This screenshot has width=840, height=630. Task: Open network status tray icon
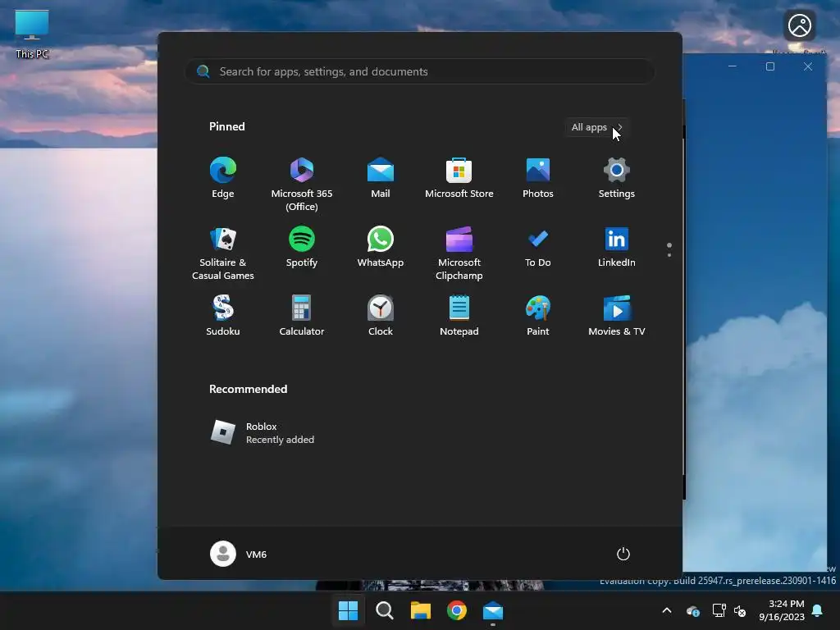click(x=719, y=610)
